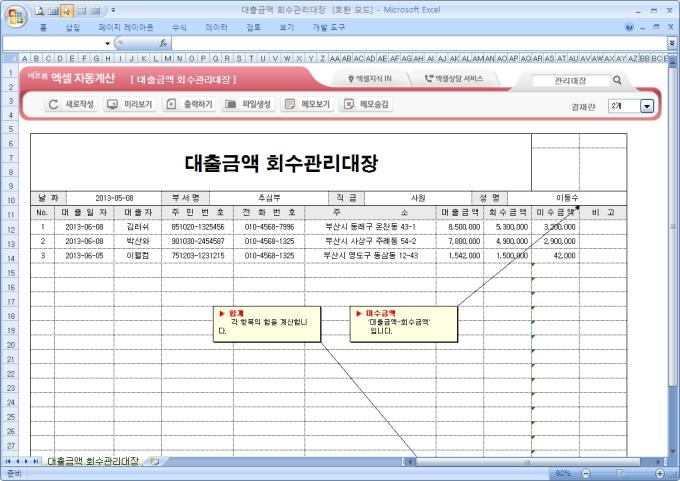Click the 파일생성 folder icon

[230, 104]
